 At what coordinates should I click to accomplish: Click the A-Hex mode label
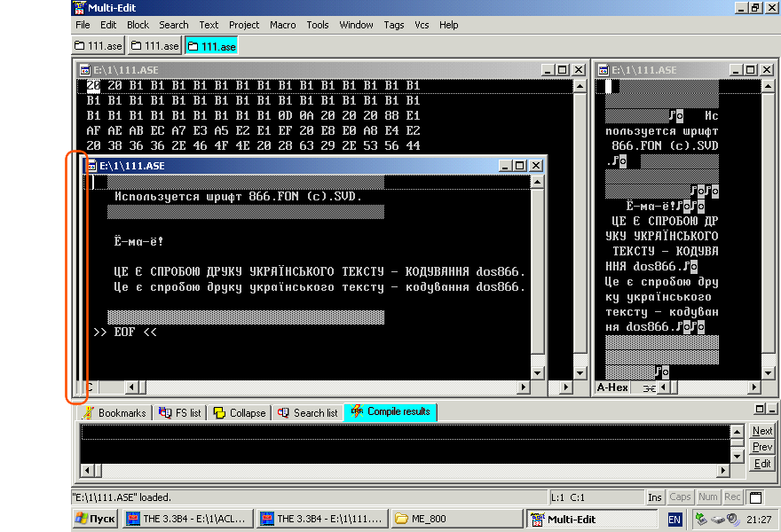[612, 387]
